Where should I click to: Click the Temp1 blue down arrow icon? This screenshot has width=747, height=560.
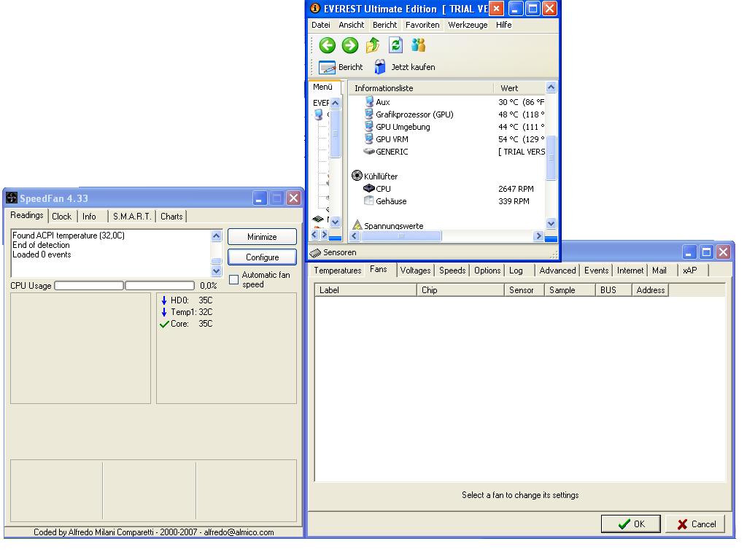pyautogui.click(x=164, y=312)
